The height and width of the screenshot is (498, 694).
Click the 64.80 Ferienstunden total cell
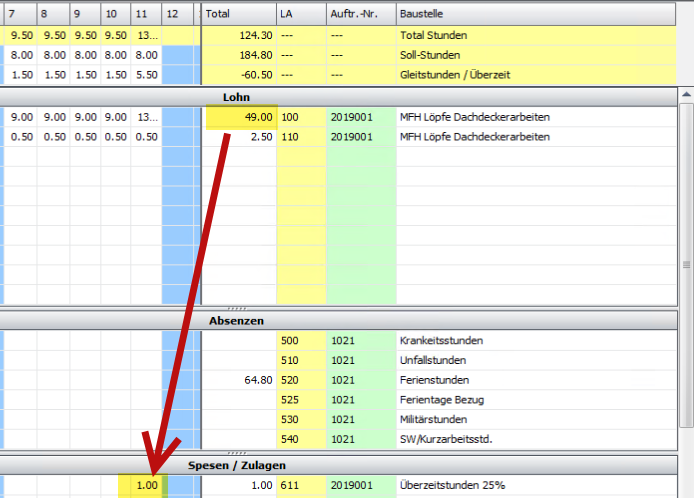coord(240,380)
